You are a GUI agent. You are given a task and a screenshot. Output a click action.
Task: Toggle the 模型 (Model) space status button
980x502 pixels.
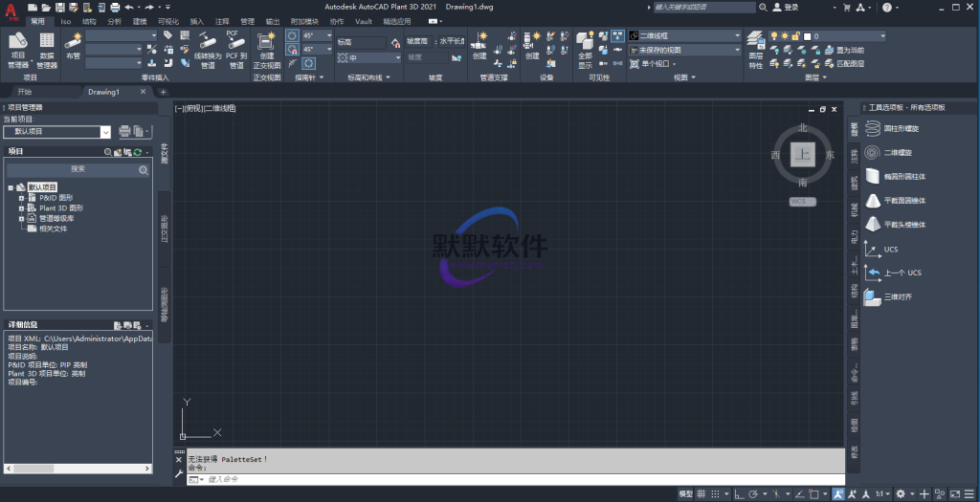click(x=685, y=493)
